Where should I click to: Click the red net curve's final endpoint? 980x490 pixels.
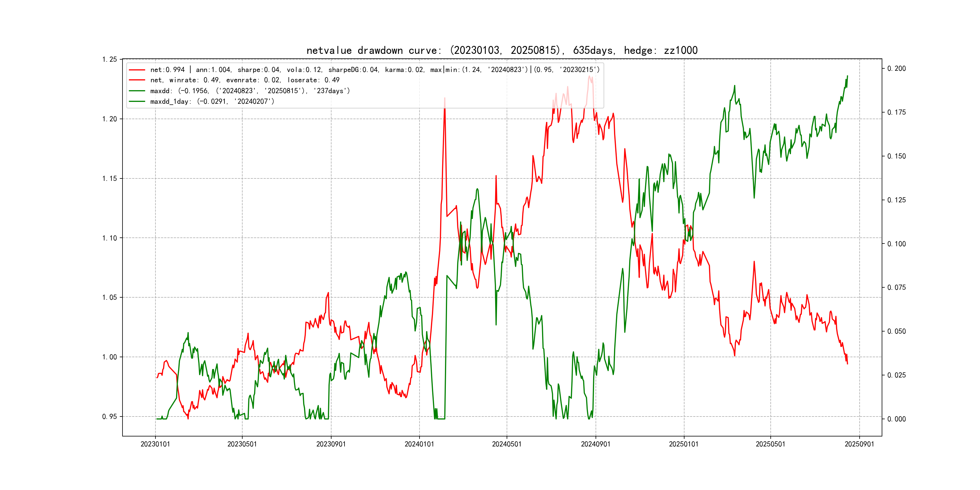847,364
